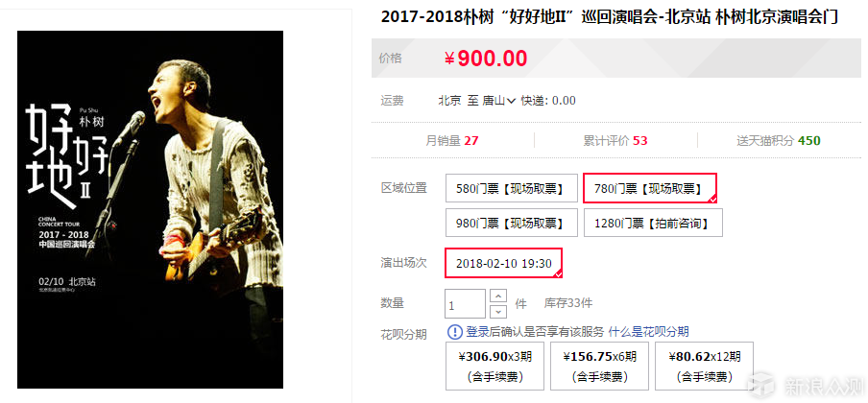868x403 pixels.
Task: Increase quantity with the up arrow
Action: tap(498, 296)
